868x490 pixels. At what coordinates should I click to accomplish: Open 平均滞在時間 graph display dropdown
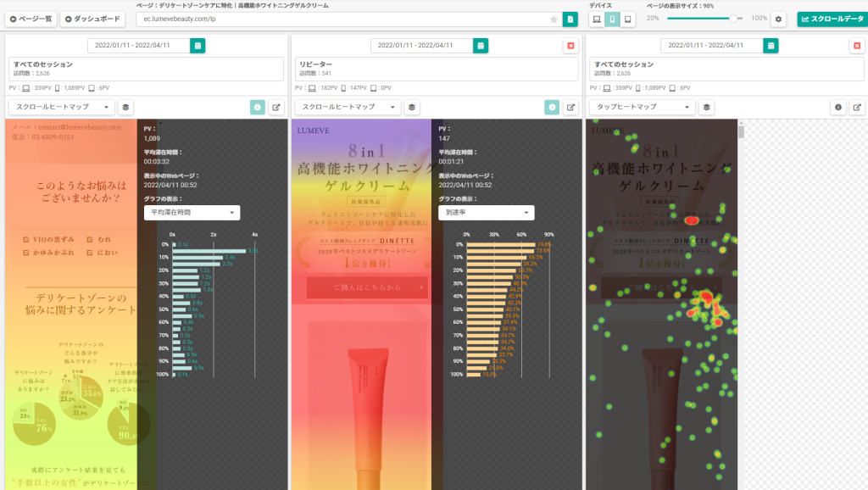click(192, 213)
